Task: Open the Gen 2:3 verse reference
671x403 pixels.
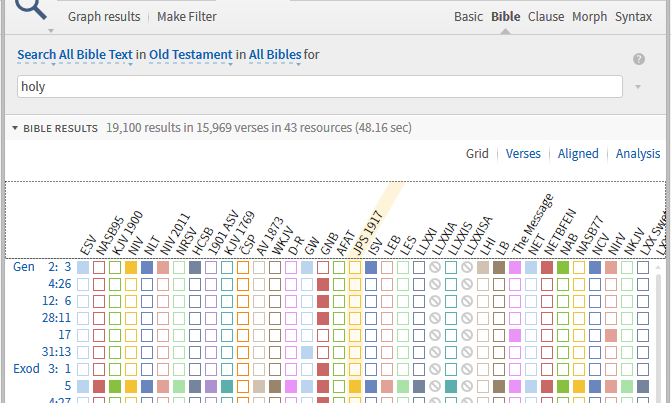Action: 42,267
